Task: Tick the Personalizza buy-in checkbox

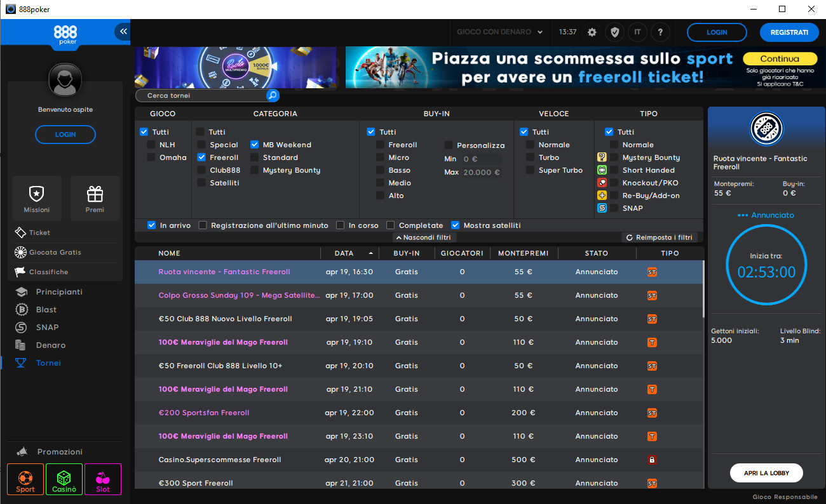Action: coord(449,145)
